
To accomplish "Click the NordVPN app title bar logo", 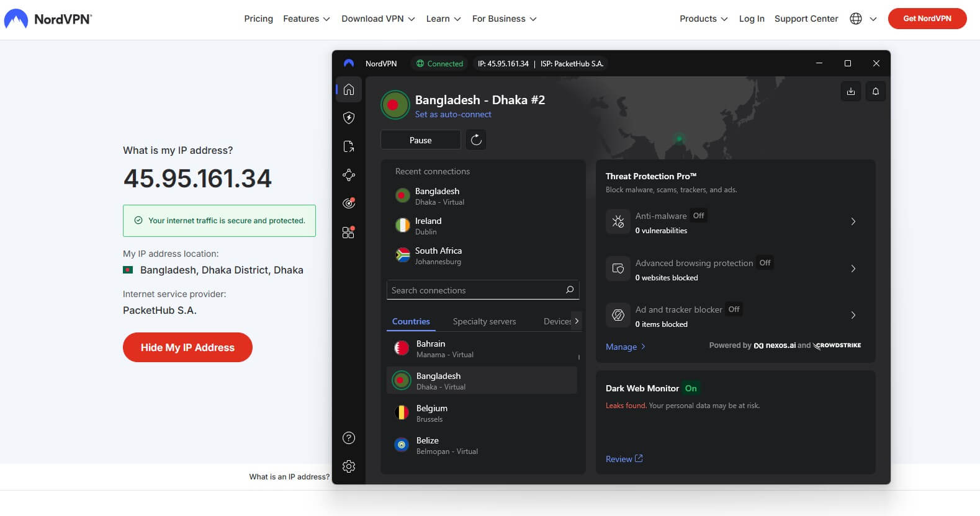I will pyautogui.click(x=349, y=63).
